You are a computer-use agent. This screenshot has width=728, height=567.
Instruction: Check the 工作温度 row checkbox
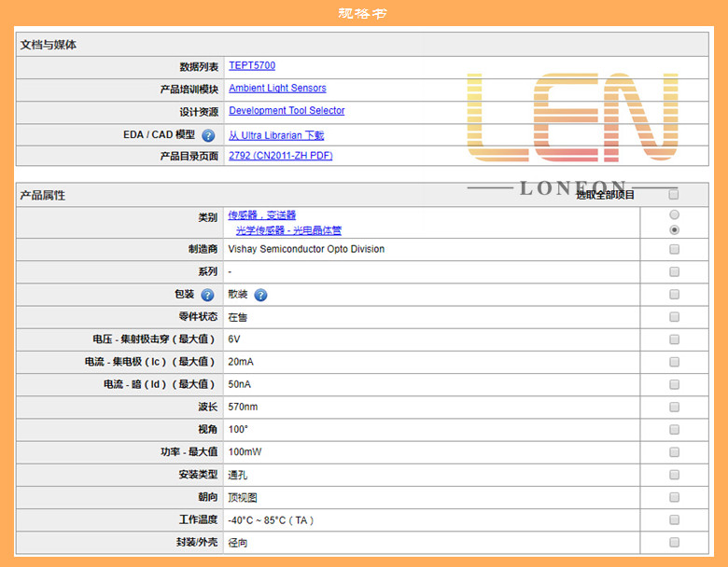point(674,519)
